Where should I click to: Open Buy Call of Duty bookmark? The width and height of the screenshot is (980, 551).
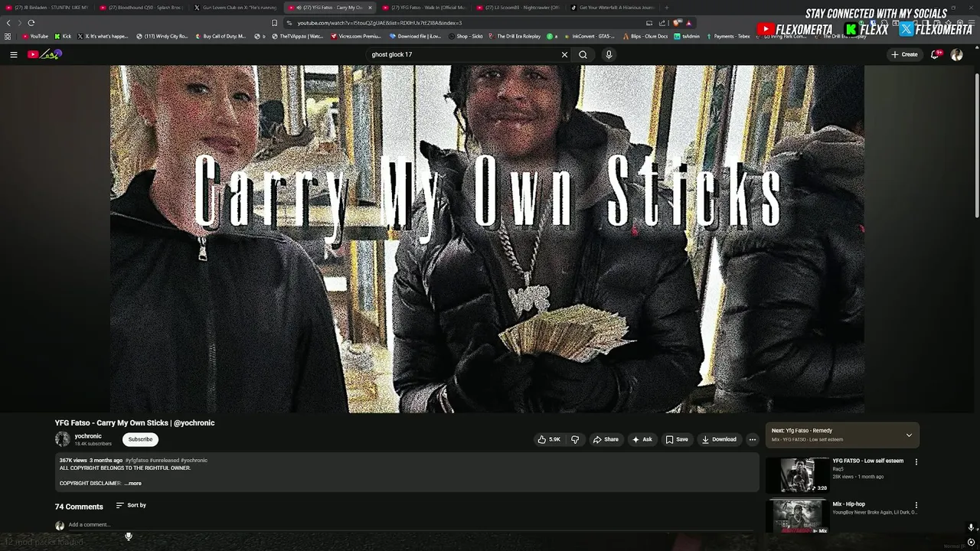[220, 36]
